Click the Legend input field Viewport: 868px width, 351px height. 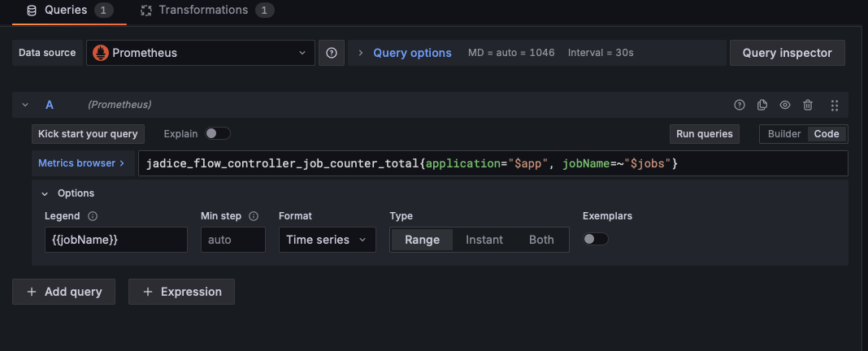116,240
